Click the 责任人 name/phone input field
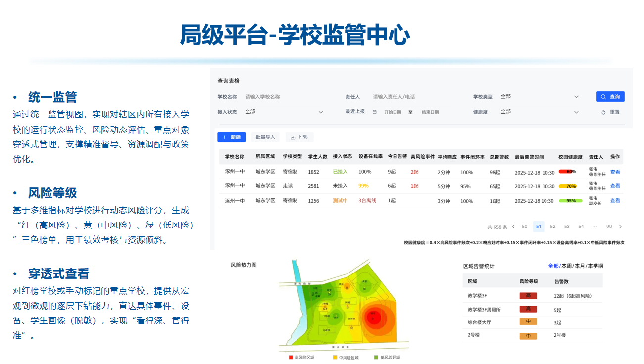Screen dimensions: 644x364 coord(416,97)
